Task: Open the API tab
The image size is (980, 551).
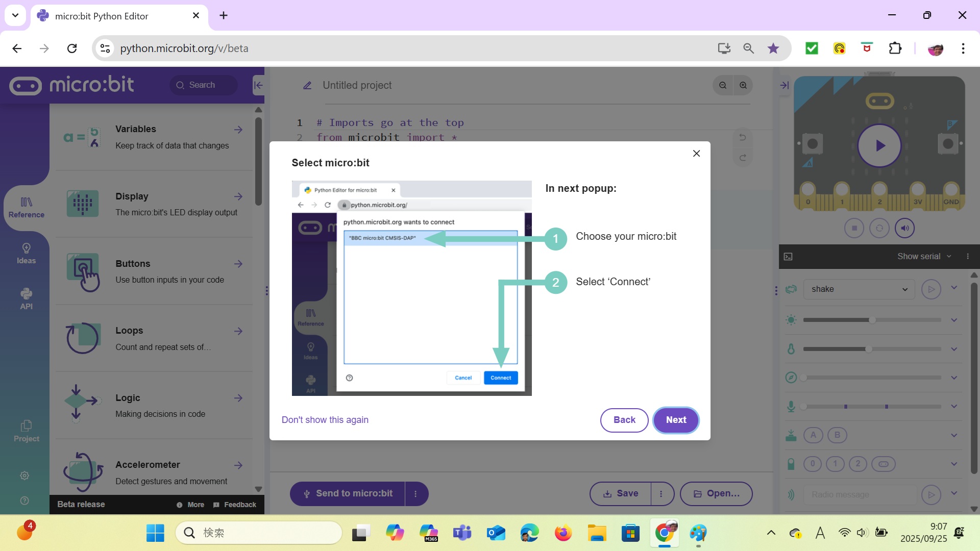Action: tap(26, 299)
